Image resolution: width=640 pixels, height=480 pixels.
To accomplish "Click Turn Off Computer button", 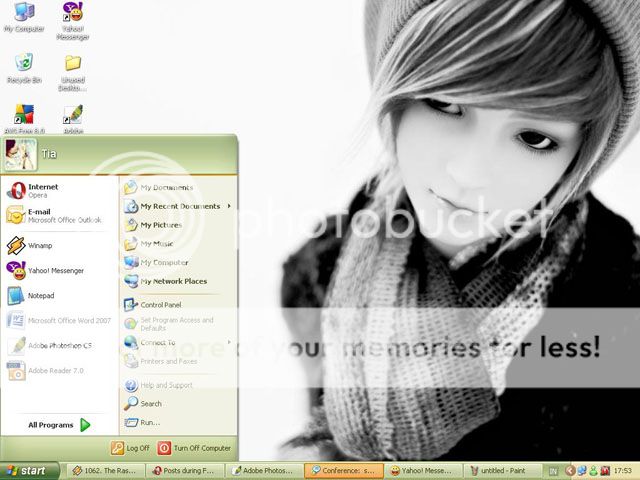I will (x=194, y=448).
